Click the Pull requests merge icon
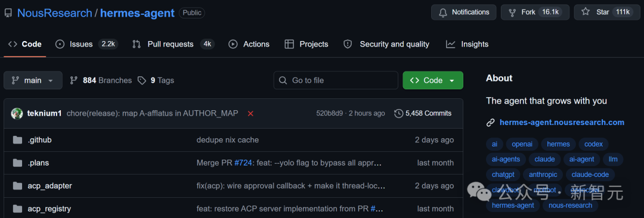 click(137, 44)
